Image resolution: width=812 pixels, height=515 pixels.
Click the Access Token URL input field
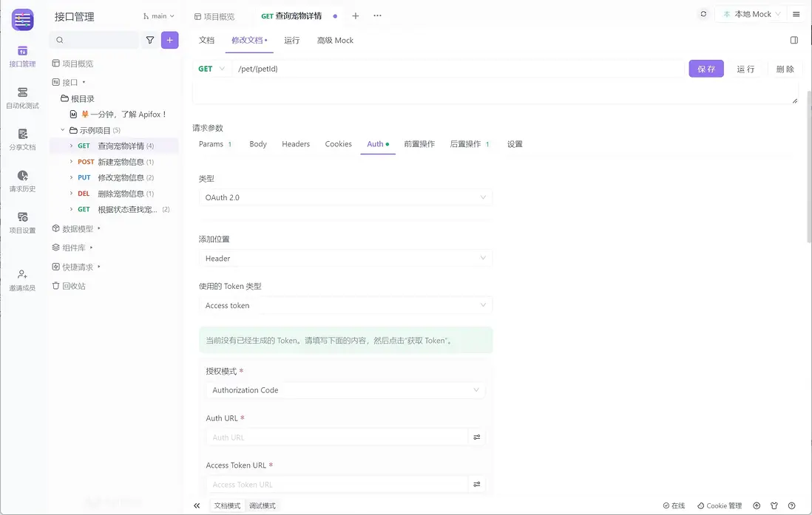click(x=337, y=485)
